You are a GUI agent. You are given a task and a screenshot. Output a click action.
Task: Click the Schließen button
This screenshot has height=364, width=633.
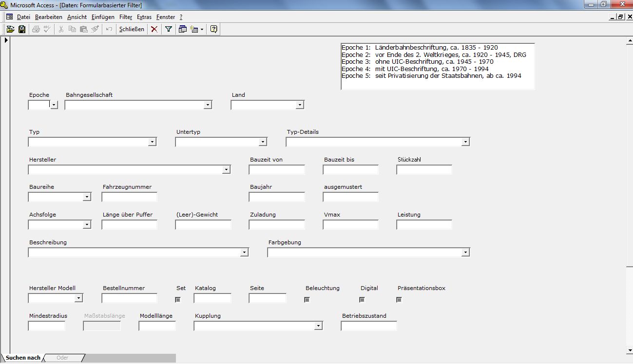132,29
